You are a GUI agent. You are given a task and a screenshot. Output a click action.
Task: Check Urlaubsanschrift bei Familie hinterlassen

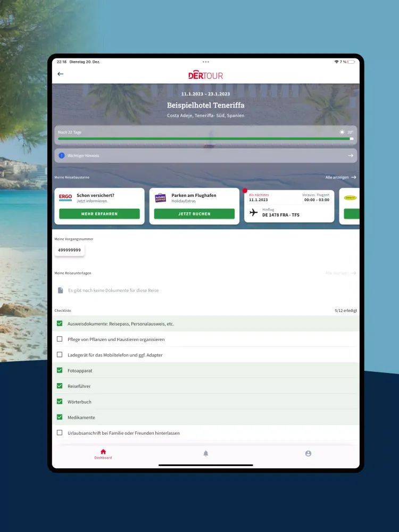tap(60, 433)
